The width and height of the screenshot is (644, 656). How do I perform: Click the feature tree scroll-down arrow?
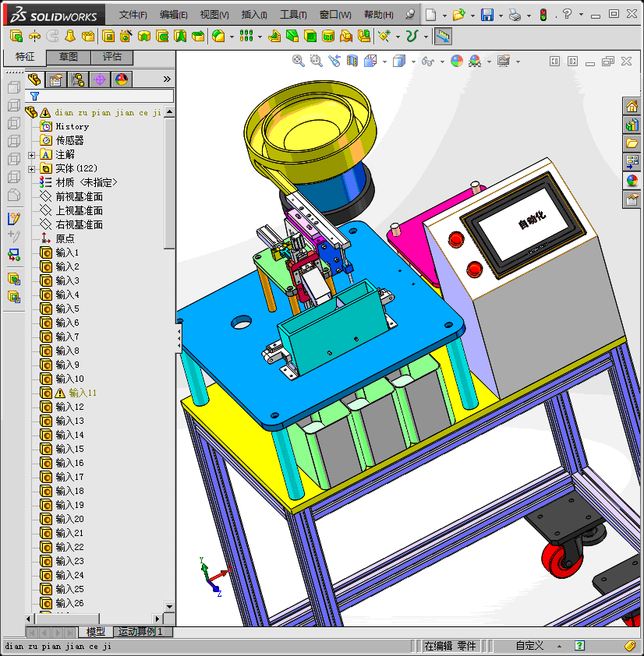click(169, 607)
